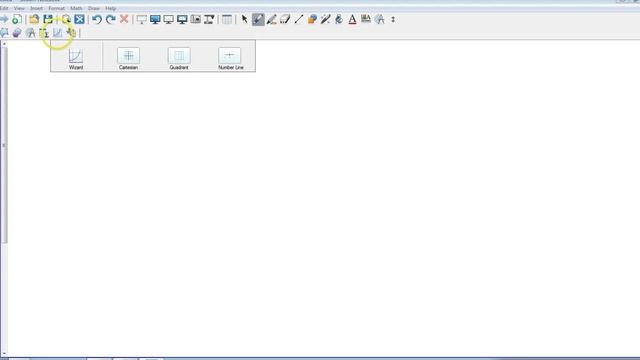This screenshot has height=360, width=640.
Task: Move toolbar with up-down arrows
Action: coord(393,19)
